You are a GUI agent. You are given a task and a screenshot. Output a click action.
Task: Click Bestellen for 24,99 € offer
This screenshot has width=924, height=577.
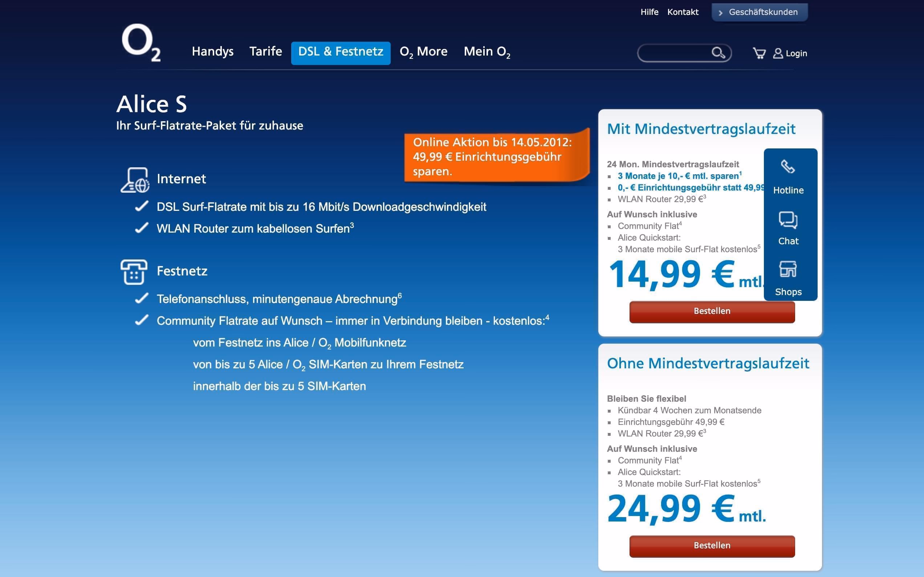[712, 545]
